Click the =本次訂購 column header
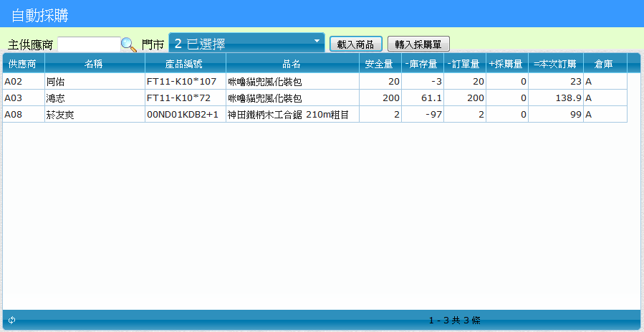Screen dimensions: 644x332 click(554, 64)
